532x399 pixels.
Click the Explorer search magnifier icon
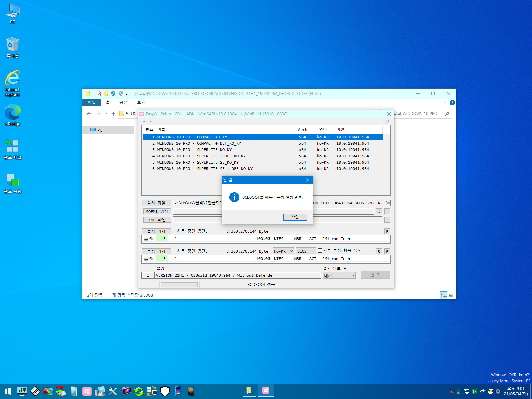click(x=447, y=114)
